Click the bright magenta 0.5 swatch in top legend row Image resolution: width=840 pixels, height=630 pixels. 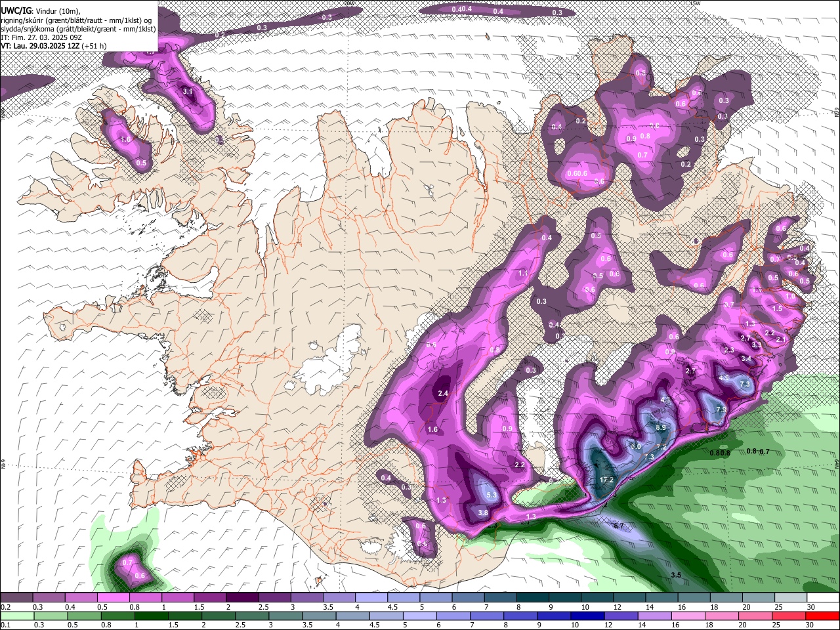tap(114, 598)
